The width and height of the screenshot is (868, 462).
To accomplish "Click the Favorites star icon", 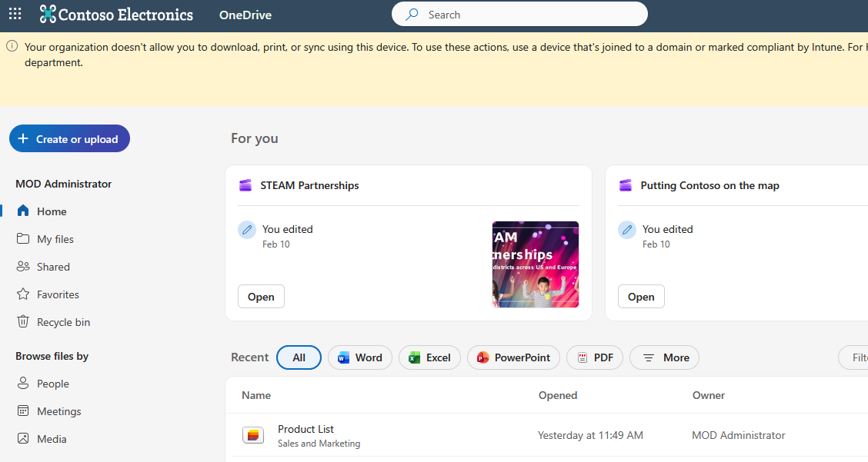I will (23, 294).
